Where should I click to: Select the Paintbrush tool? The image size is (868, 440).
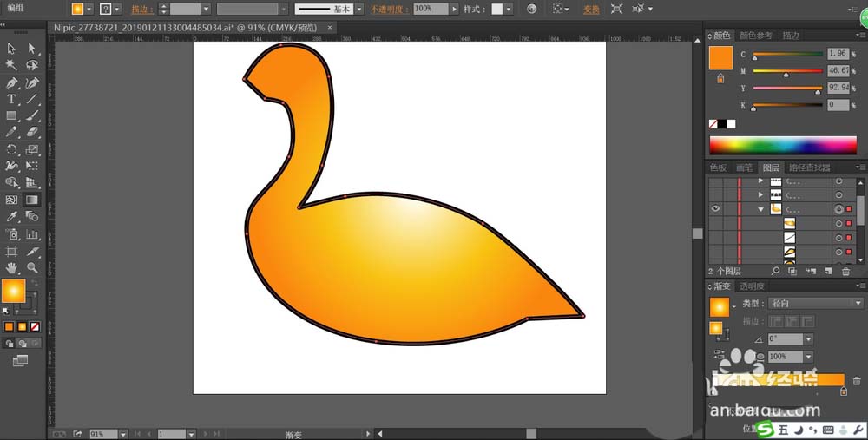(x=32, y=115)
